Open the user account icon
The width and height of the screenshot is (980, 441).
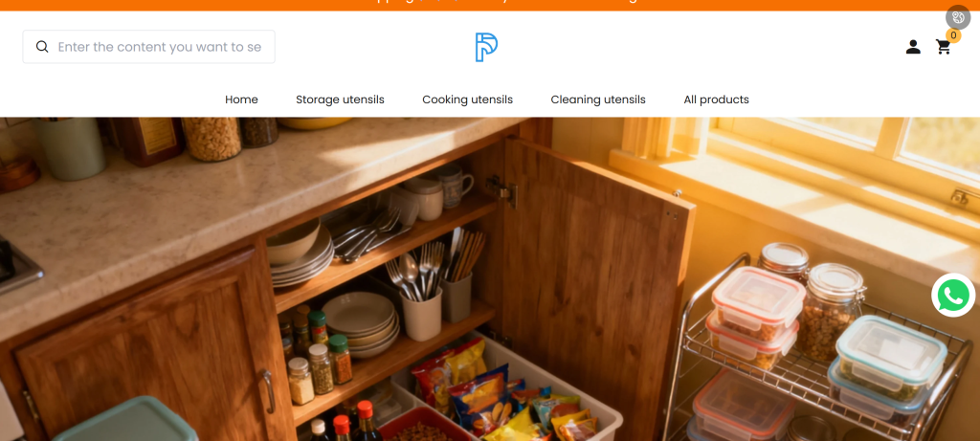[913, 47]
